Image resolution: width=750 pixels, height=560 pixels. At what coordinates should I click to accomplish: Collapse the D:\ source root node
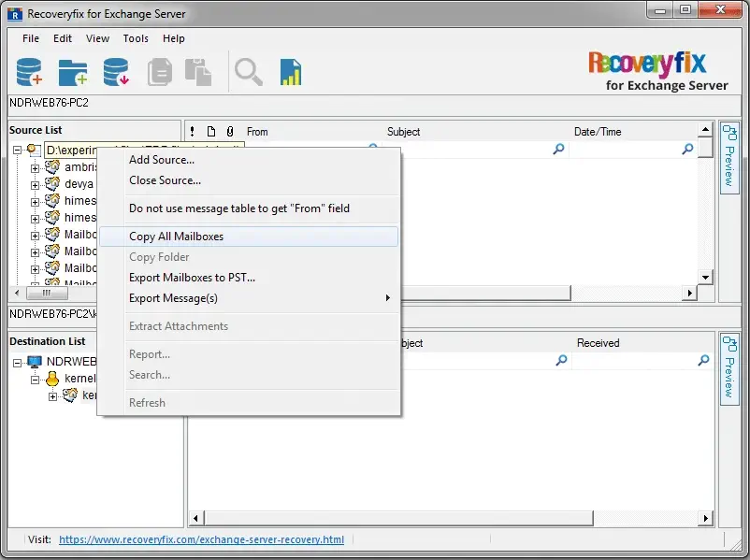point(17,151)
